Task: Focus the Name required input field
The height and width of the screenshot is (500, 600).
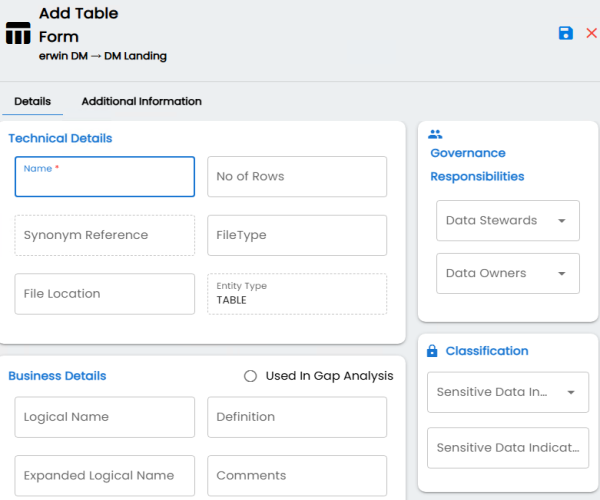Action: coord(105,177)
